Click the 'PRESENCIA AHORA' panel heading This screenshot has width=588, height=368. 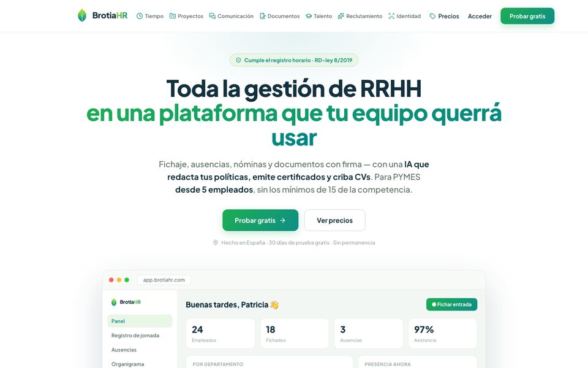pos(388,364)
